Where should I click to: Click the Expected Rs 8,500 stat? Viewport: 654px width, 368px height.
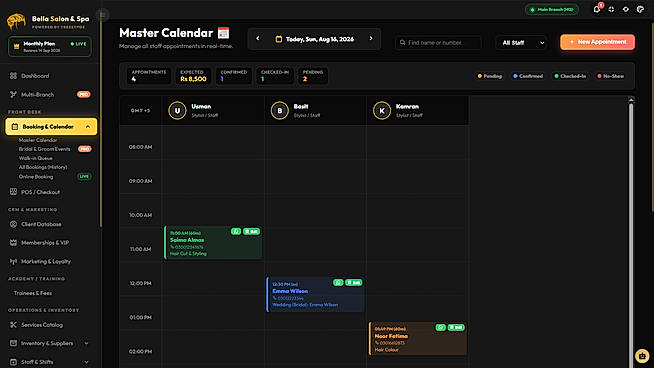[x=193, y=76]
